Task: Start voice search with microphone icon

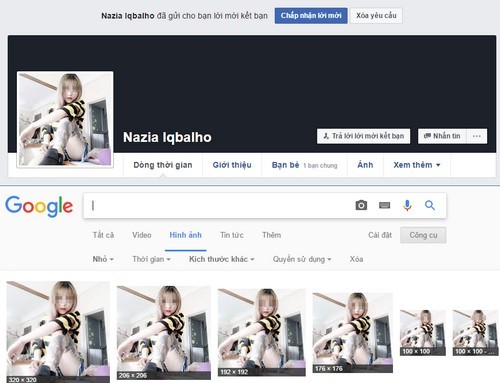Action: coord(407,206)
